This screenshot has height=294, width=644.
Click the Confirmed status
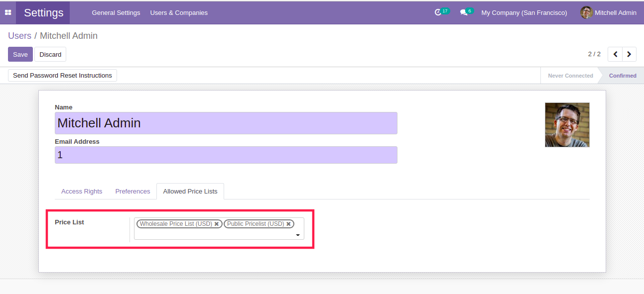click(623, 76)
